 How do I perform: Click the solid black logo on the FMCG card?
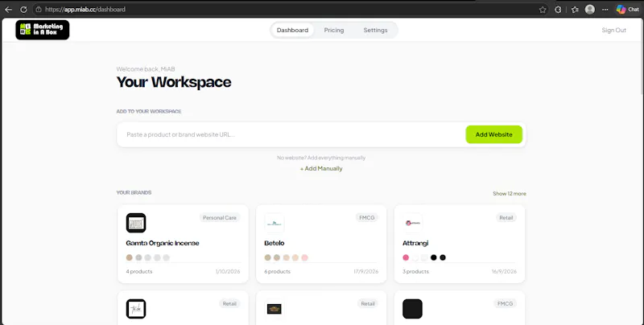(412, 309)
